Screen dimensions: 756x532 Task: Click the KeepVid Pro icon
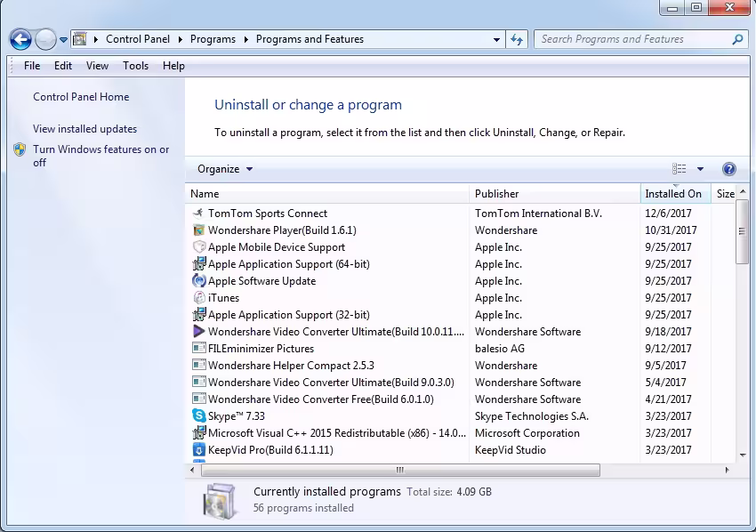[198, 449]
